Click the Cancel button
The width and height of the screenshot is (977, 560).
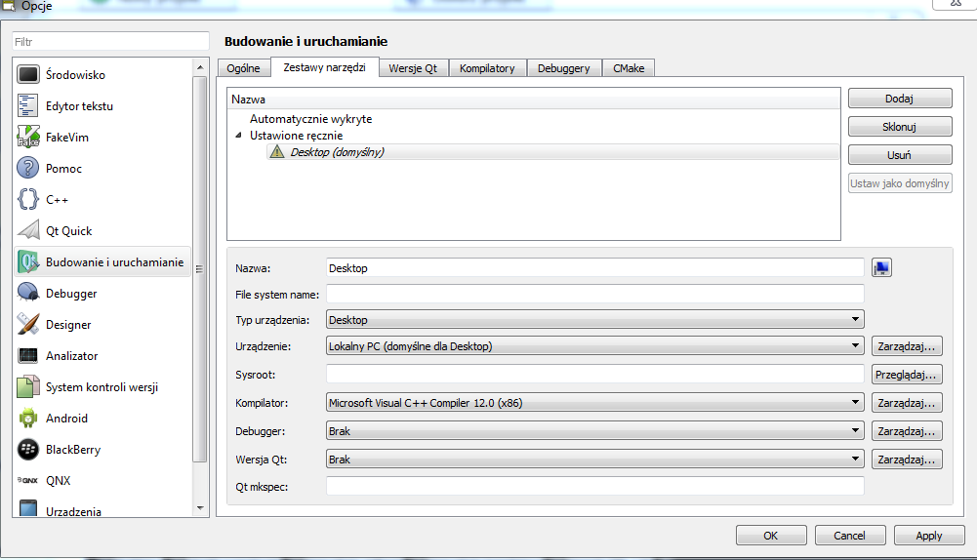click(850, 535)
